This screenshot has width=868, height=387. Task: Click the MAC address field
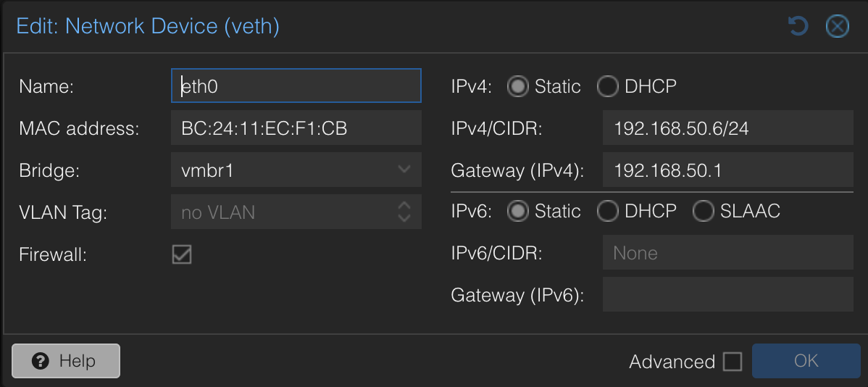coord(296,128)
